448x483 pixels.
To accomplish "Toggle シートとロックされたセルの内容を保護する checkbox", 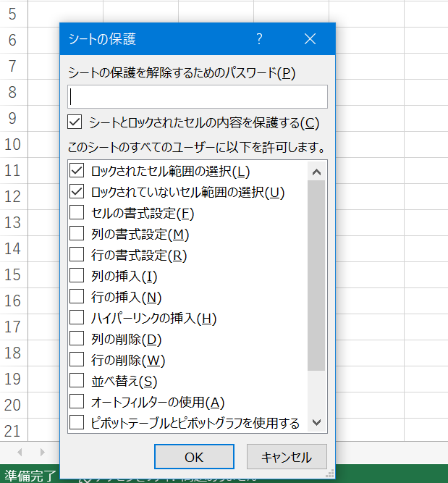I will (74, 122).
